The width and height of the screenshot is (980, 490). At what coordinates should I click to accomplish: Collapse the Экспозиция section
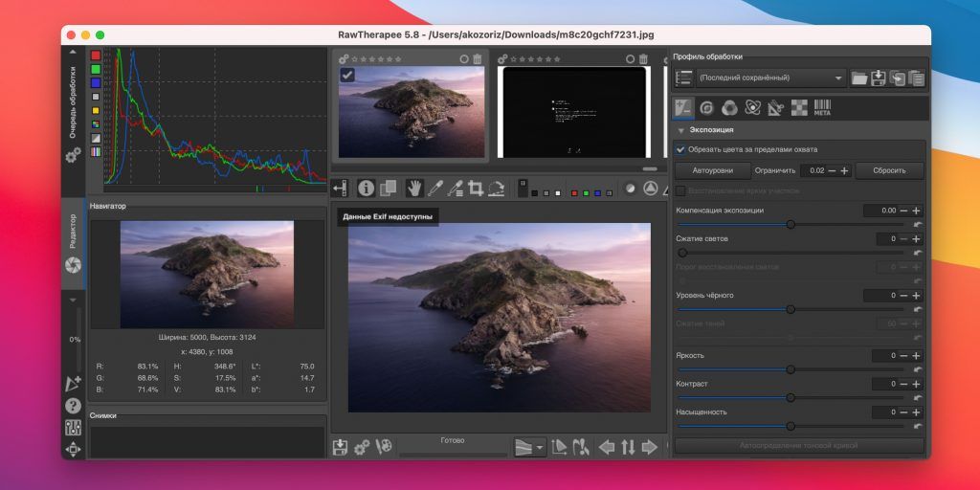coord(681,129)
